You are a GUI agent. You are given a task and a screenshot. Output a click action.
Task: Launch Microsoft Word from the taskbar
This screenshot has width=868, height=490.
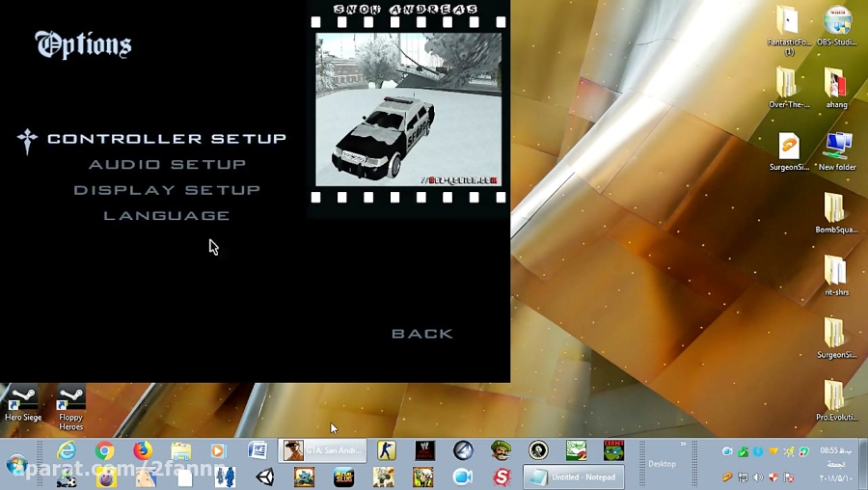pyautogui.click(x=257, y=450)
